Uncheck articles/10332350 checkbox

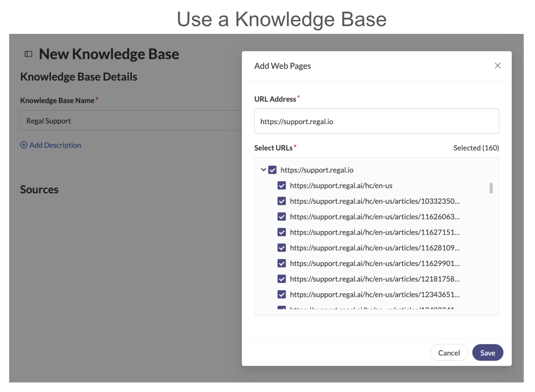pyautogui.click(x=282, y=201)
